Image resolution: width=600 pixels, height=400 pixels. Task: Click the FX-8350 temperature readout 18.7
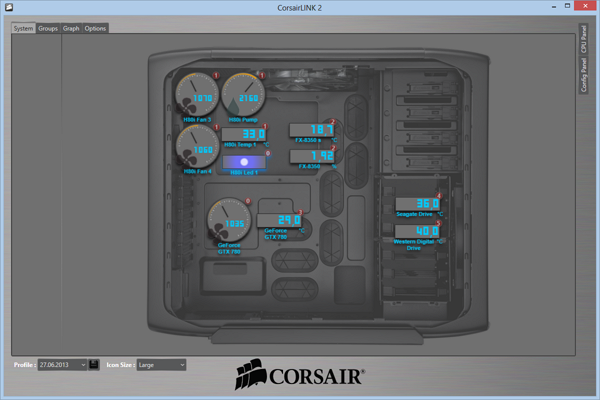(x=311, y=130)
